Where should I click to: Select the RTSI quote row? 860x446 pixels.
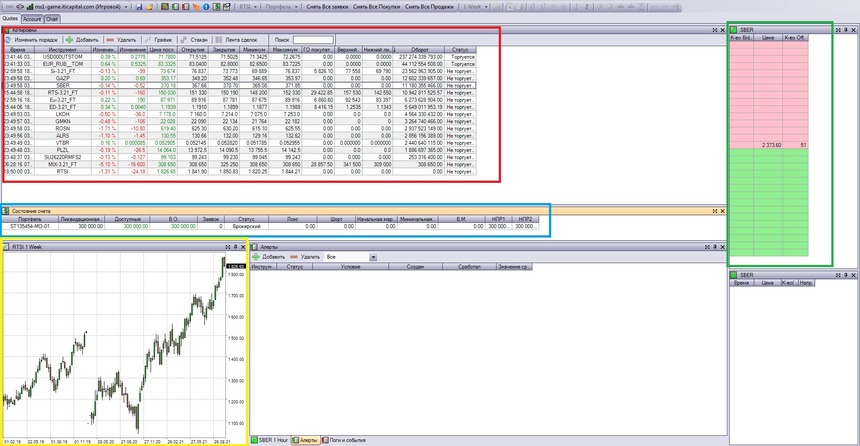click(240, 172)
